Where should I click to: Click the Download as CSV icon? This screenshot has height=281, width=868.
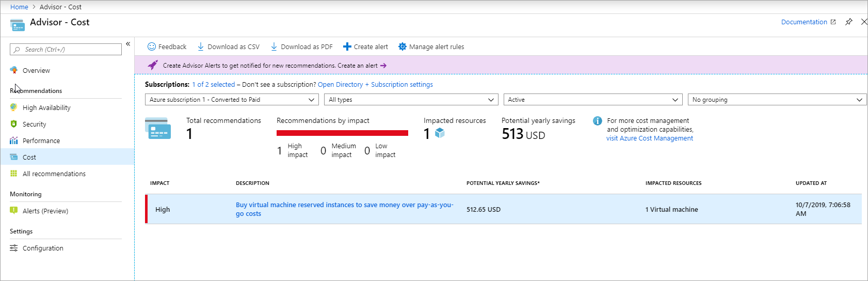coord(201,46)
